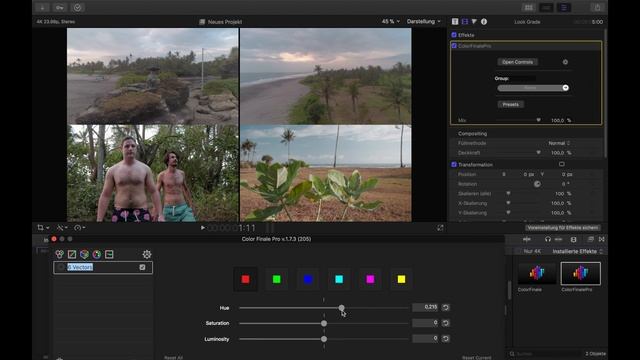Open the share export icon
640x360 pixels.
(597, 7)
